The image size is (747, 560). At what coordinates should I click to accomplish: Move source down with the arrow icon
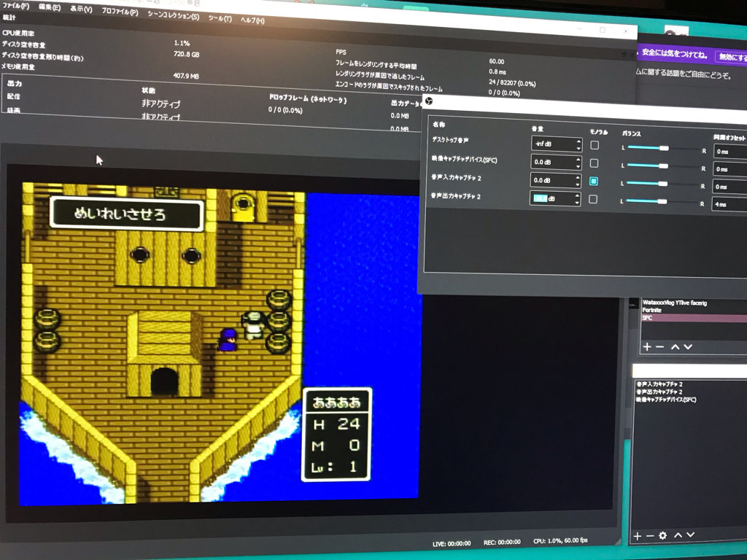point(690,535)
